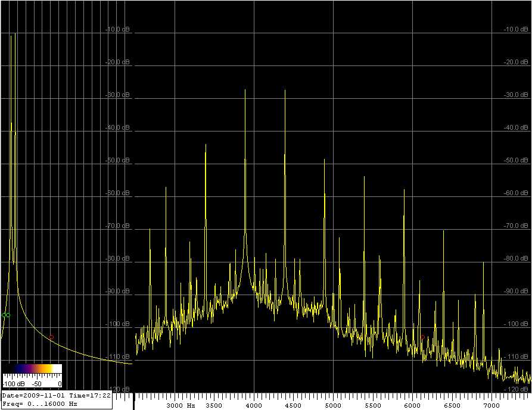The width and height of the screenshot is (532, 410).
Task: Click the 5000 label on the frequency axis
Action: click(333, 405)
